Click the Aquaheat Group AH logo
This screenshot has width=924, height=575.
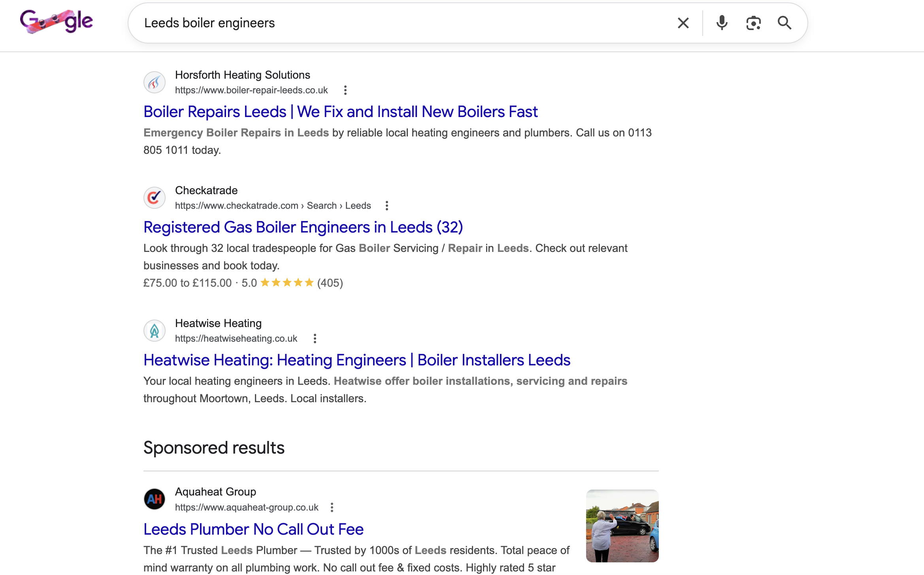click(155, 499)
